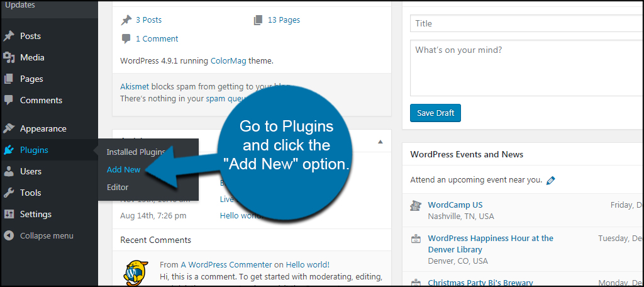Click the pages icon beside 13 Pages
Screen dimensions: 644x287
(258, 20)
